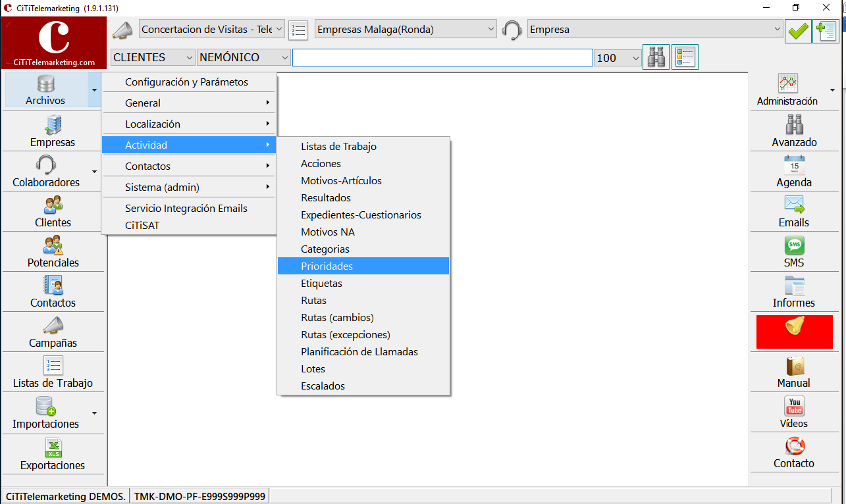The width and height of the screenshot is (846, 504).
Task: Open Potenciales from the left sidebar
Action: click(53, 252)
